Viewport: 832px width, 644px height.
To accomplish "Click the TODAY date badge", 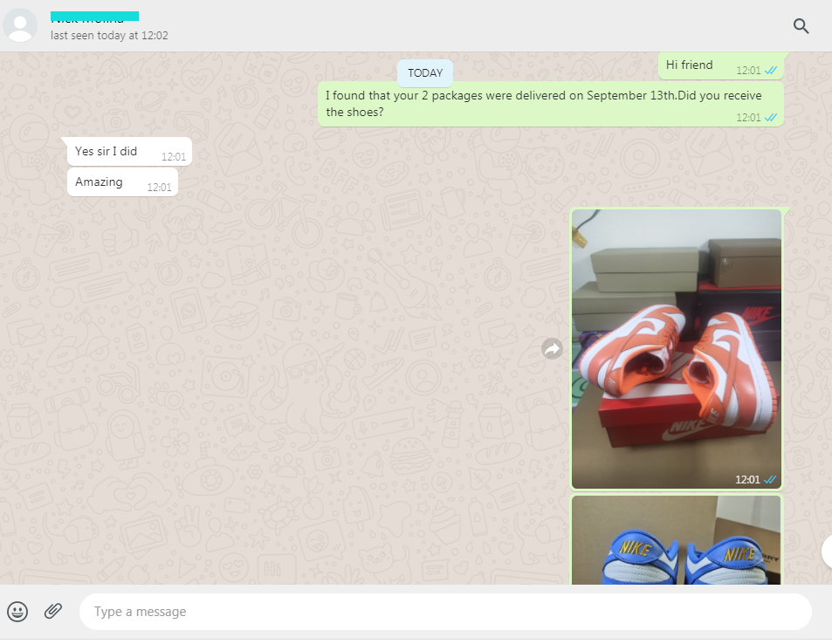I will (x=425, y=73).
